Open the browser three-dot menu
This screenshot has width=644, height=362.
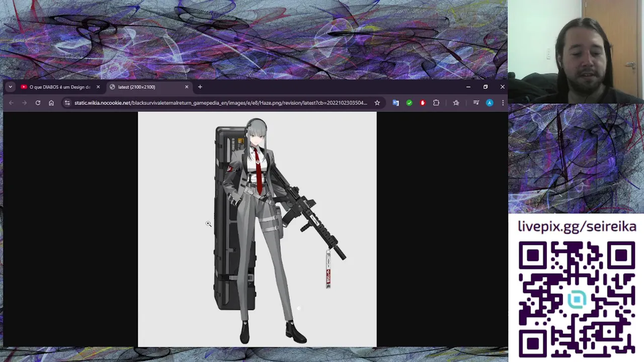(502, 103)
